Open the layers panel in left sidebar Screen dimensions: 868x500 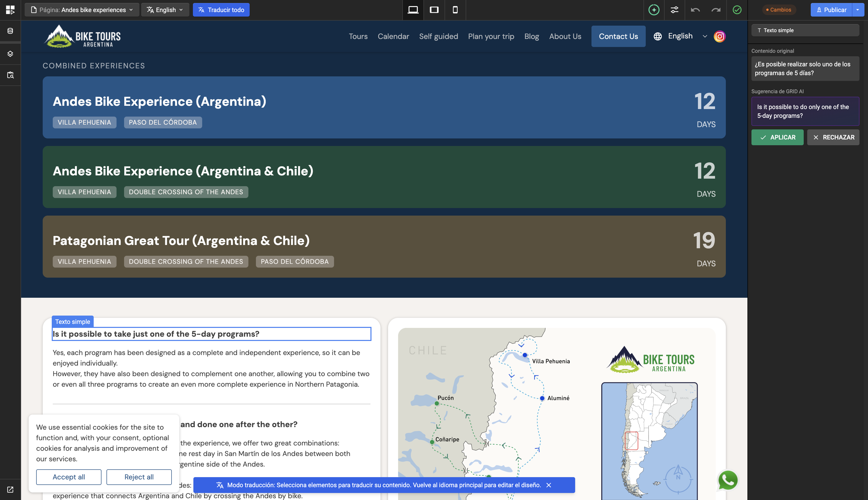click(10, 54)
